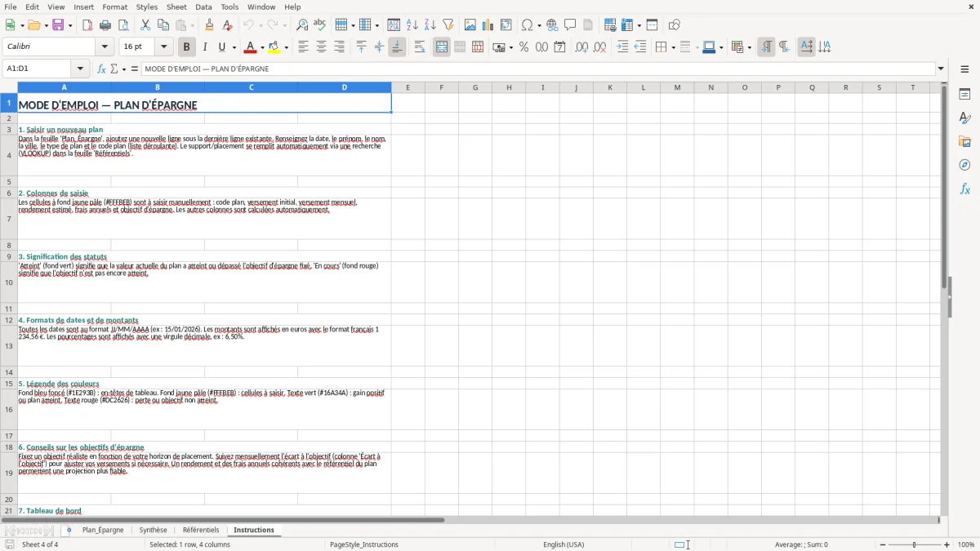The width and height of the screenshot is (980, 551).
Task: Run the spelling check
Action: (320, 25)
